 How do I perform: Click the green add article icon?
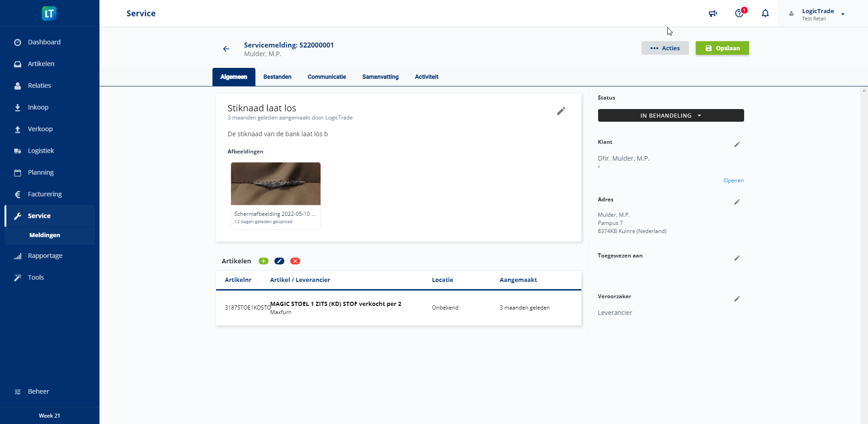(263, 261)
